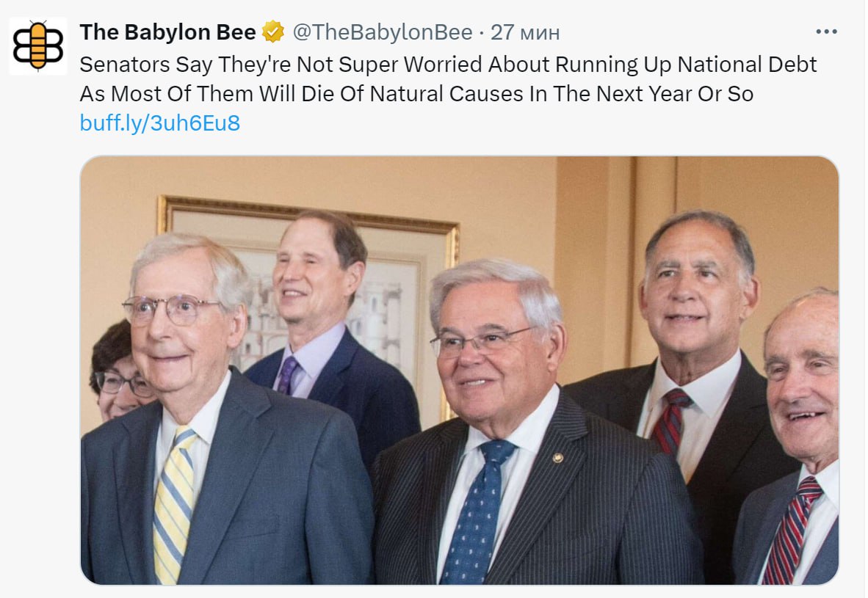868x598 pixels.
Task: Open the attached group photo
Action: pyautogui.click(x=460, y=370)
